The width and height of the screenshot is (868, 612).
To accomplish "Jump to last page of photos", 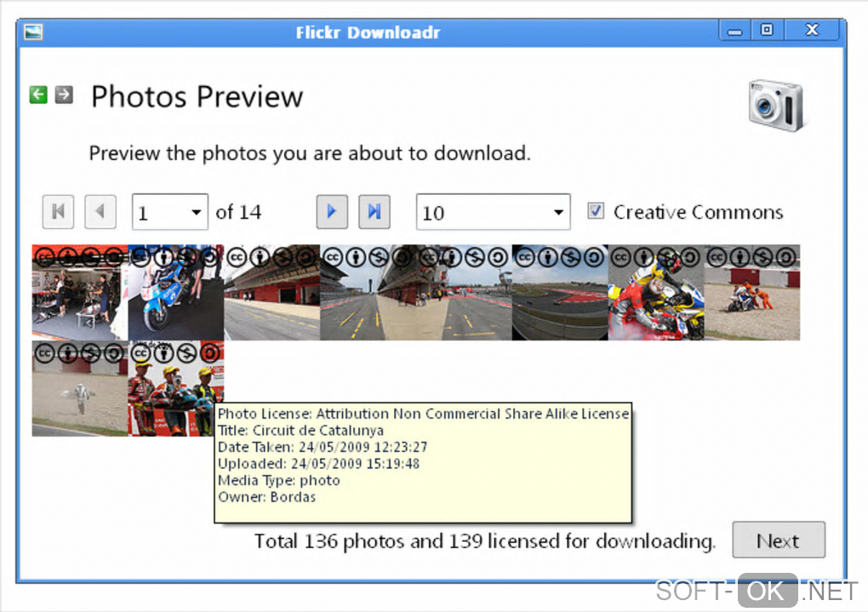I will coord(374,212).
